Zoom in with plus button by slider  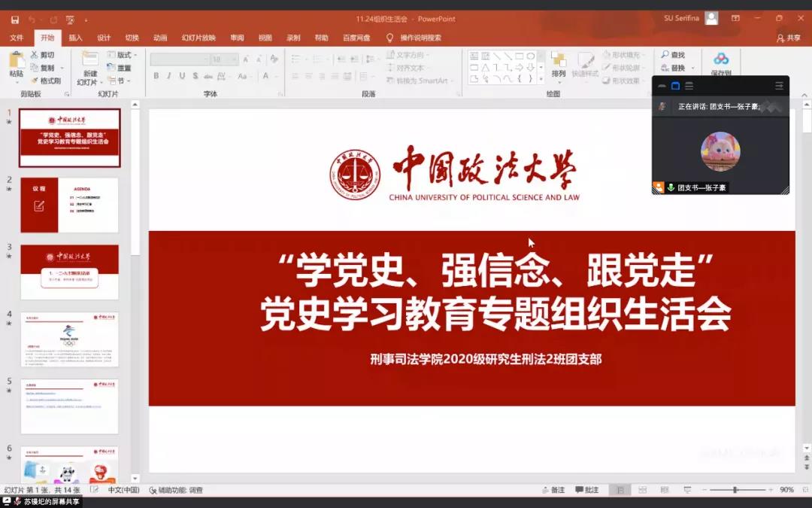coord(771,490)
